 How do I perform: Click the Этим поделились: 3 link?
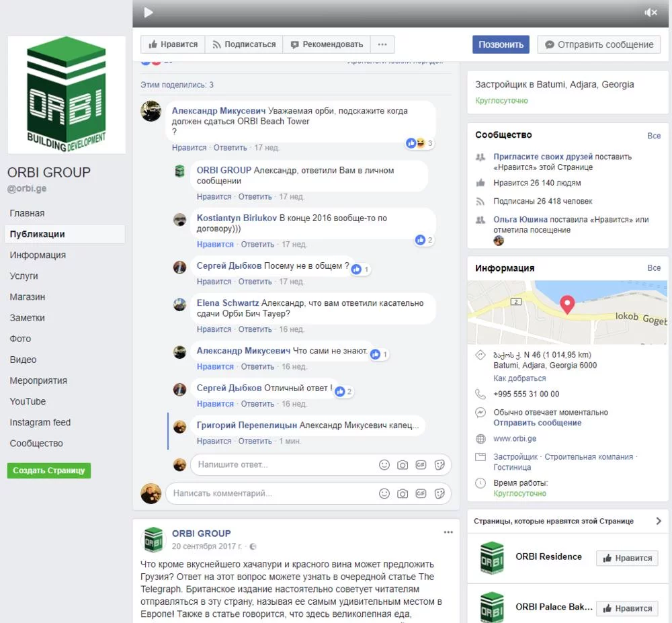[x=177, y=85]
